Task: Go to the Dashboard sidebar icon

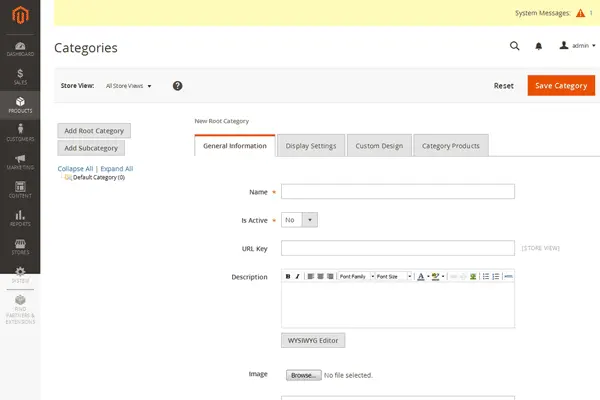Action: point(20,47)
